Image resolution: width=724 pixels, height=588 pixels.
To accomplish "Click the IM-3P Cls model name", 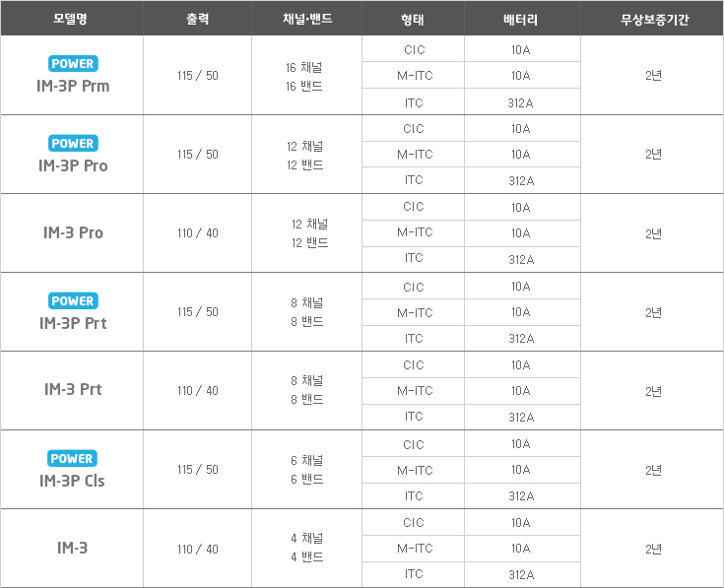I will 73,482.
